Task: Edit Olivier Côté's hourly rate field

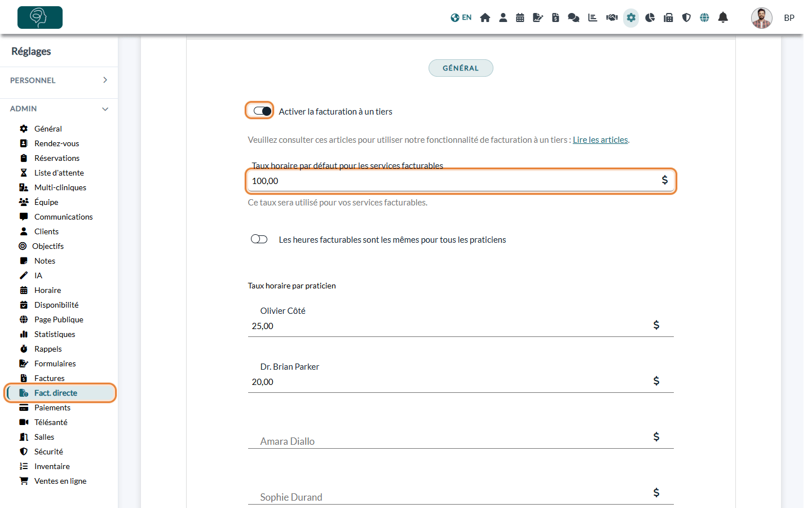Action: (x=461, y=326)
